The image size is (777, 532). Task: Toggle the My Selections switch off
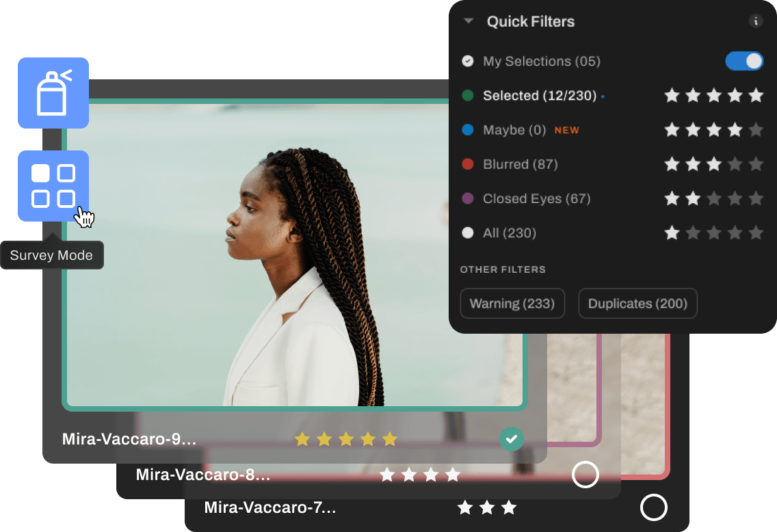[x=743, y=61]
